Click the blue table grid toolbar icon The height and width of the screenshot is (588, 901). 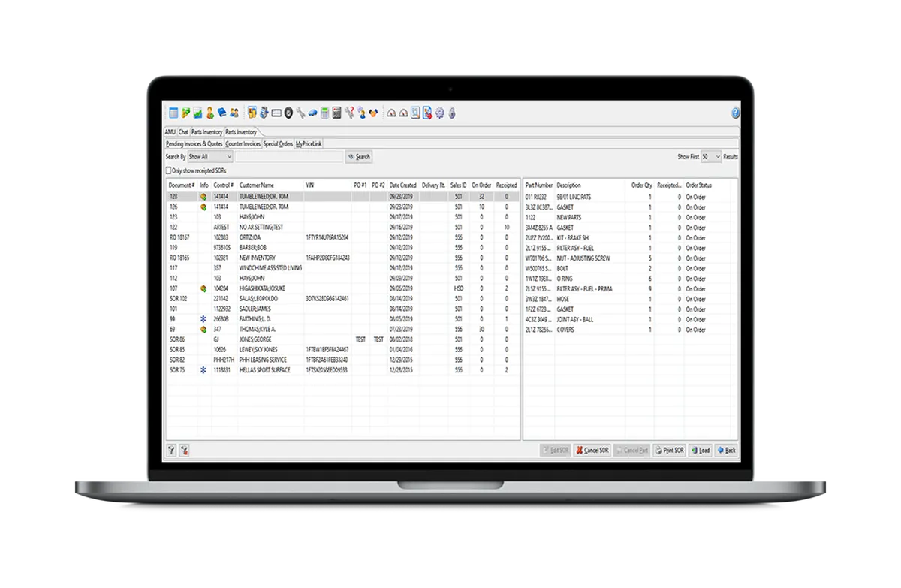pos(173,113)
